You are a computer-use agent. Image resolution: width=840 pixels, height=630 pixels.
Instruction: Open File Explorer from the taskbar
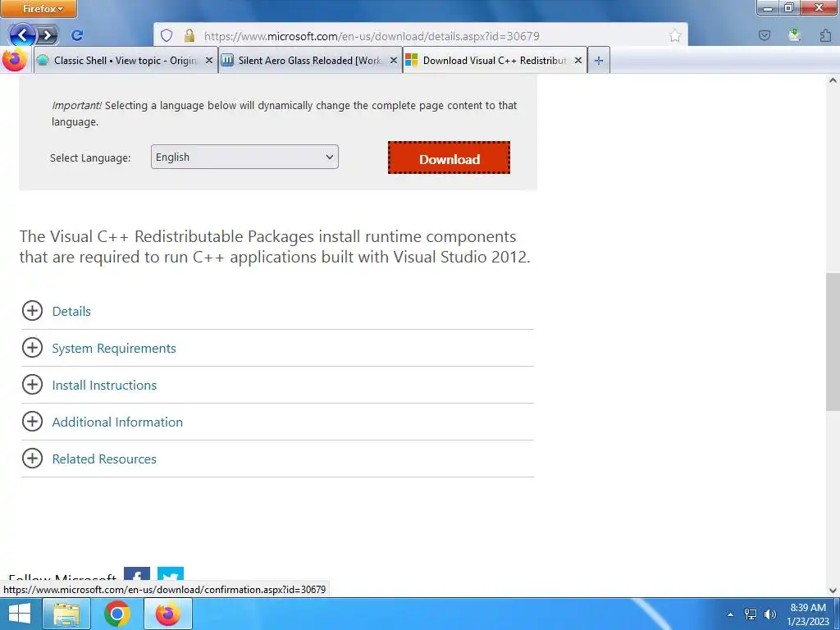pos(66,614)
